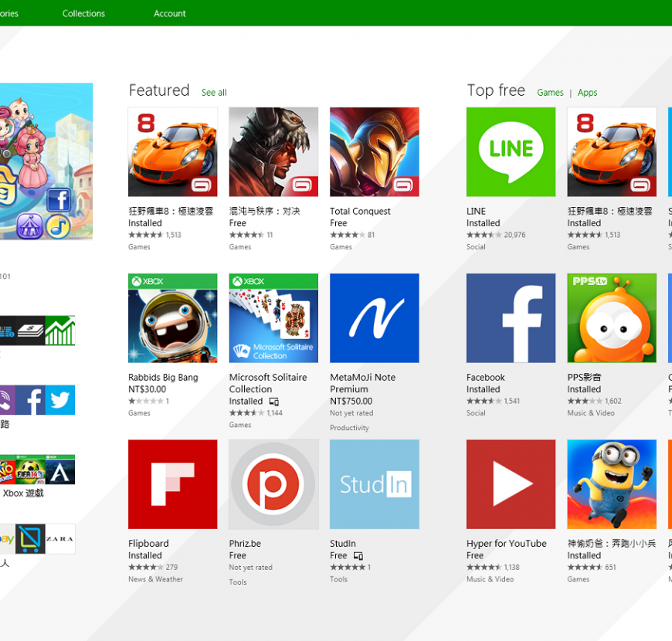This screenshot has height=641, width=672.
Task: Open the Phriz.be app icon
Action: (274, 484)
